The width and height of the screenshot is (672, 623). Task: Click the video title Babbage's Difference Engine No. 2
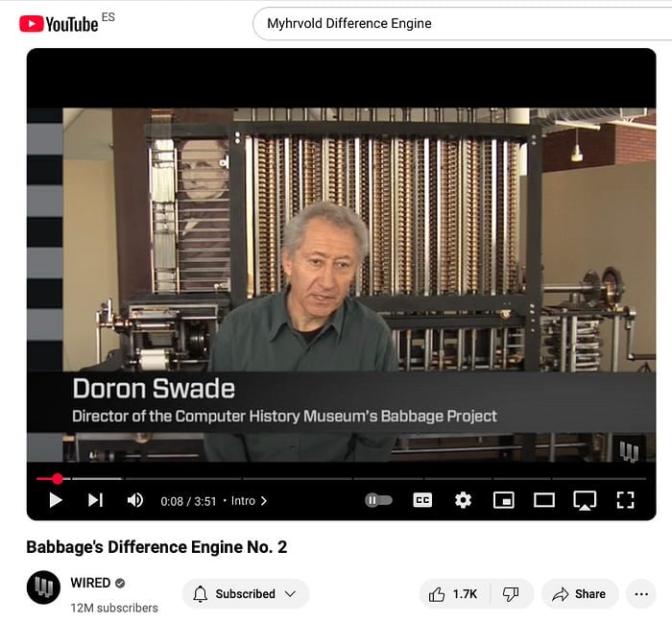[x=156, y=547]
